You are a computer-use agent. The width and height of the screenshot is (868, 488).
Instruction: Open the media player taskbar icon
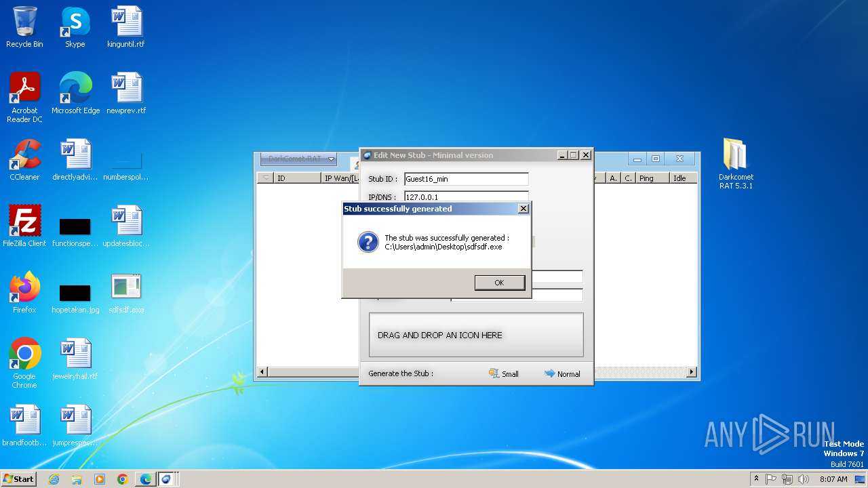[x=100, y=479]
